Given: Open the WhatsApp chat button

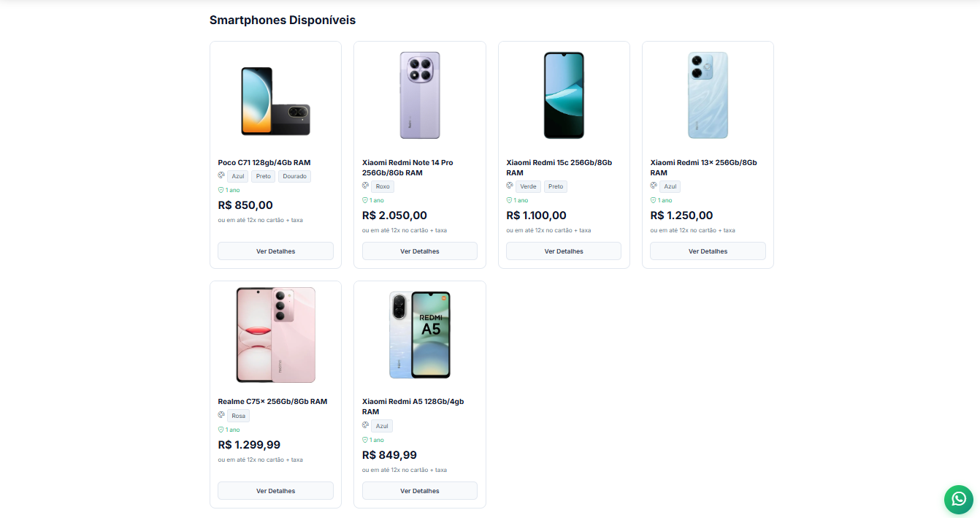Looking at the screenshot, I should point(958,500).
